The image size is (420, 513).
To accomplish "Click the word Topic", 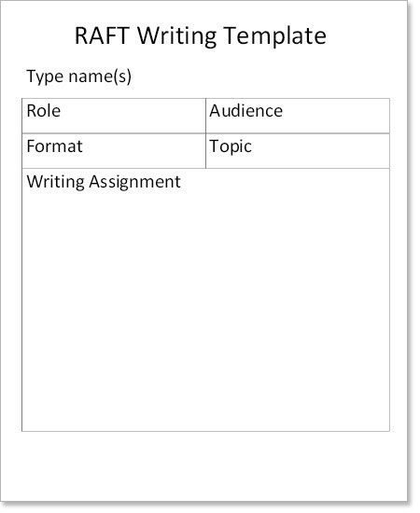I will coord(231,146).
